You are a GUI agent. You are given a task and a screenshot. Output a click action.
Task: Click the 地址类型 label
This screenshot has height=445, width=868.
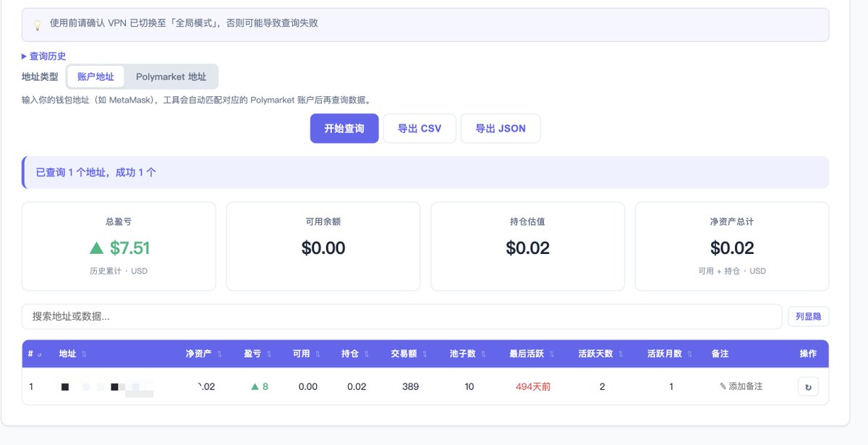coord(40,77)
